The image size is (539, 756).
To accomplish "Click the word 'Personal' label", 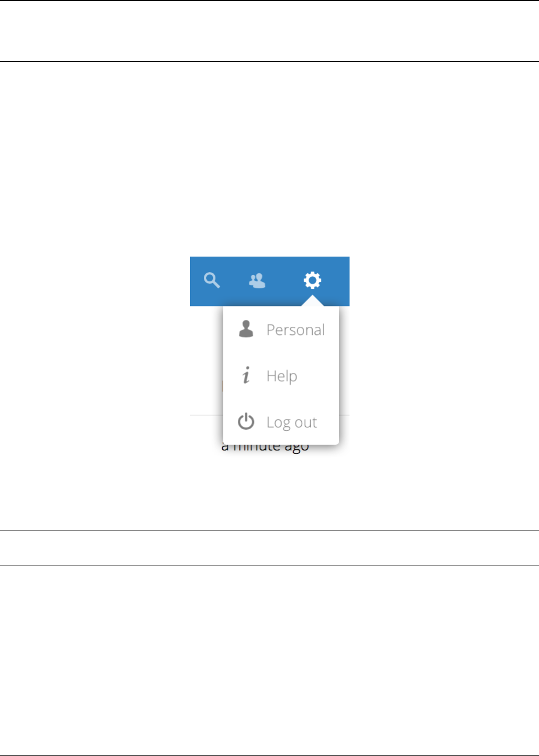I will click(x=295, y=330).
